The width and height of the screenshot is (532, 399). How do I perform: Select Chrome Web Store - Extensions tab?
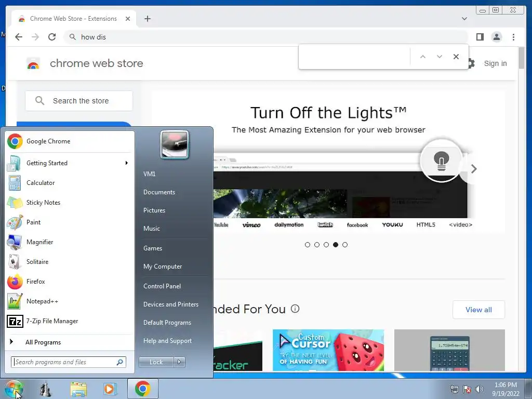(x=74, y=19)
